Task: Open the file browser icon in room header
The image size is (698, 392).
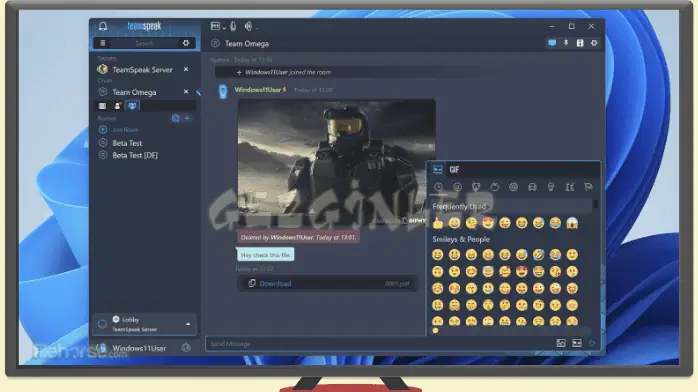Action: 580,43
